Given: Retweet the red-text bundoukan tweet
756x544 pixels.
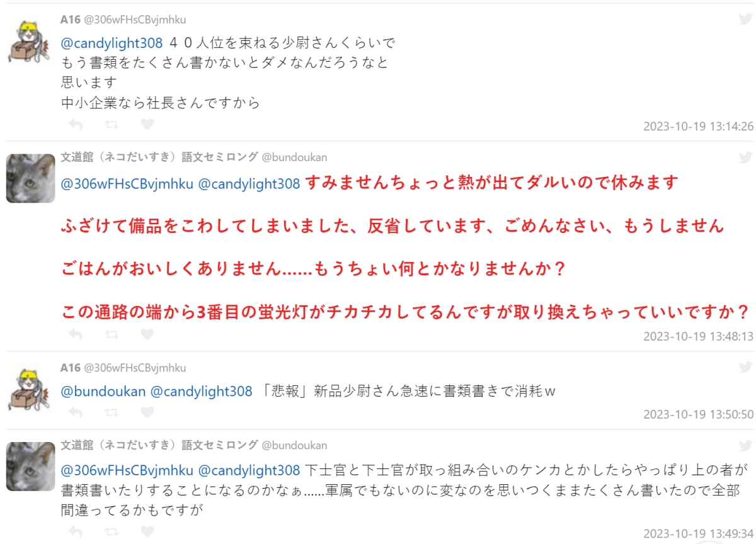Looking at the screenshot, I should (x=112, y=335).
